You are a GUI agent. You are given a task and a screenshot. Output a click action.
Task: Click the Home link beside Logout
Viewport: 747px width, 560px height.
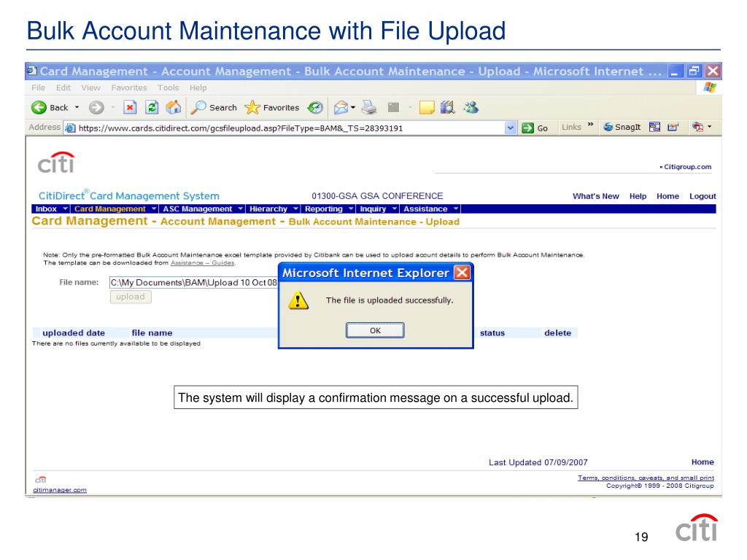pyautogui.click(x=667, y=196)
